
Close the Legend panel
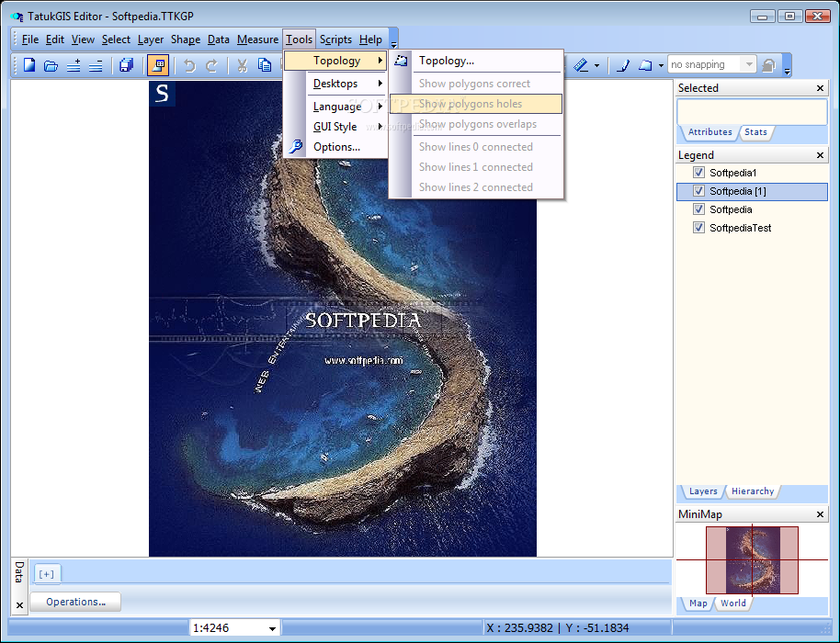[x=821, y=155]
